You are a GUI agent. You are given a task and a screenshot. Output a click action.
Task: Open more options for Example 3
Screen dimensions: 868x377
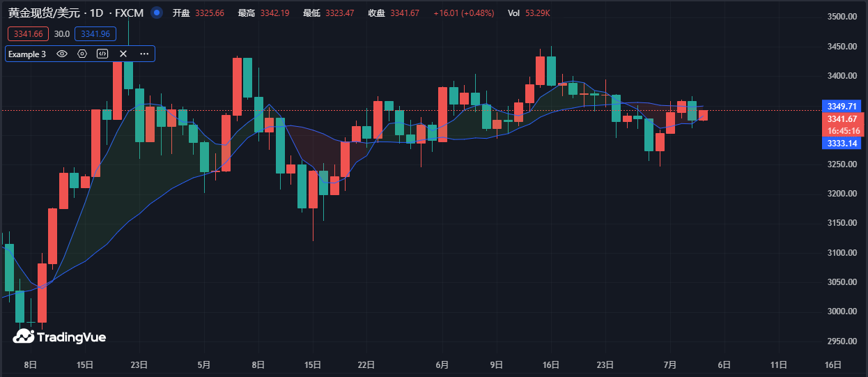pos(144,54)
